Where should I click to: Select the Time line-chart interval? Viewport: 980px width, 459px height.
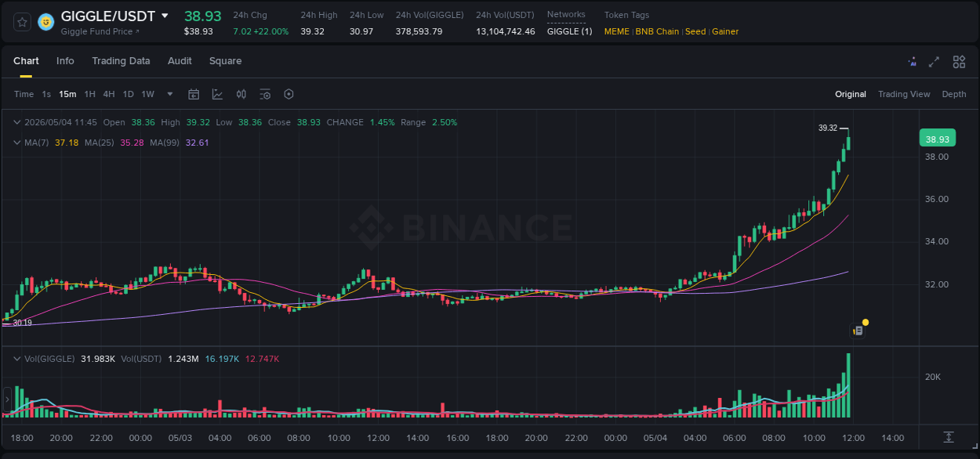[x=24, y=94]
